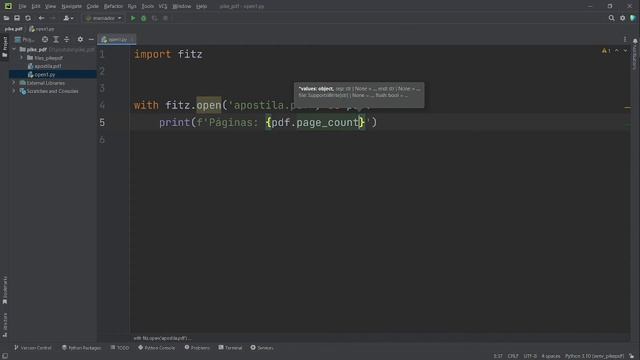The height and width of the screenshot is (360, 640).
Task: Hide the Project panel with minus icon
Action: [91, 40]
